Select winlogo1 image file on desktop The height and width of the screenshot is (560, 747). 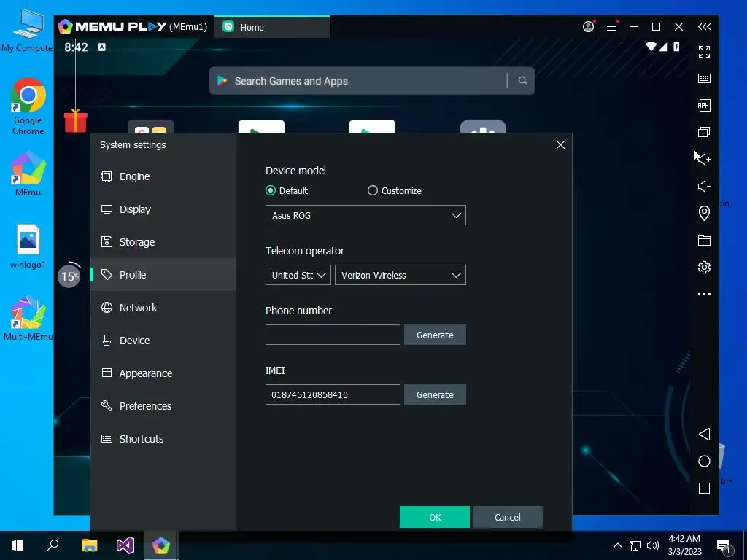click(x=28, y=246)
